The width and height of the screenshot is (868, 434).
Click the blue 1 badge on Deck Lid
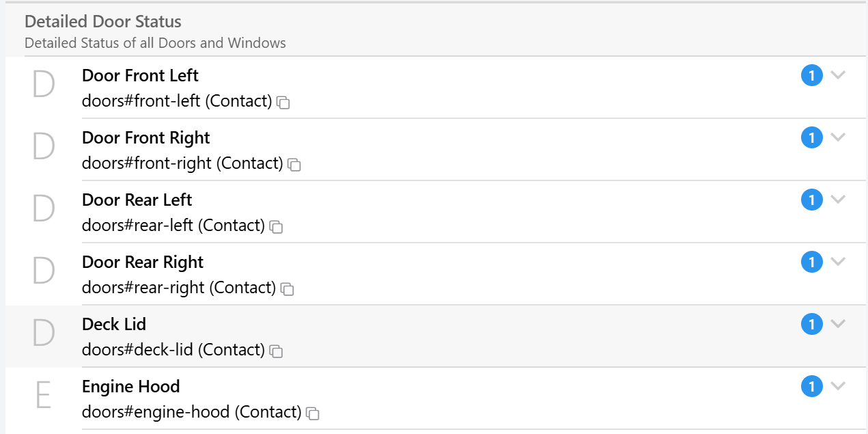812,325
